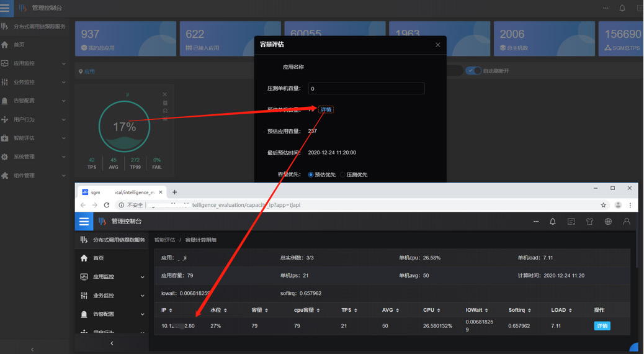Screen dimensions: 644x354
Task: Bookmark this page with the star icon
Action: [x=603, y=205]
